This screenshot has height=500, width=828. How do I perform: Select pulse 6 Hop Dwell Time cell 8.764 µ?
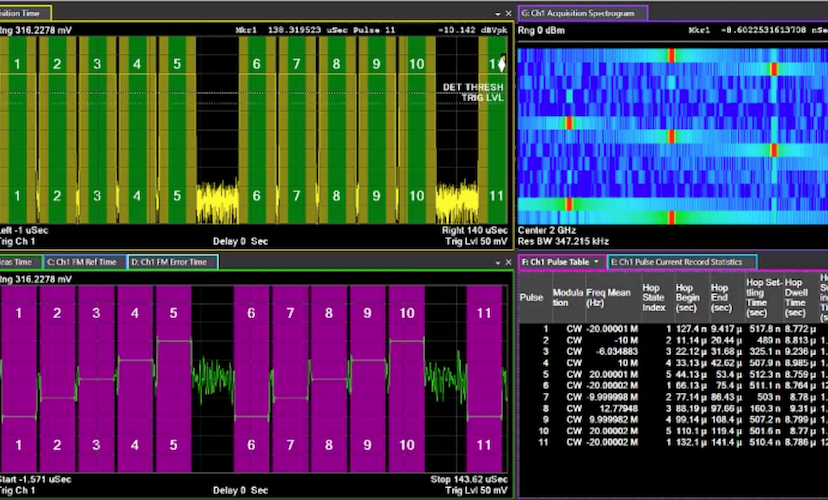pyautogui.click(x=800, y=386)
